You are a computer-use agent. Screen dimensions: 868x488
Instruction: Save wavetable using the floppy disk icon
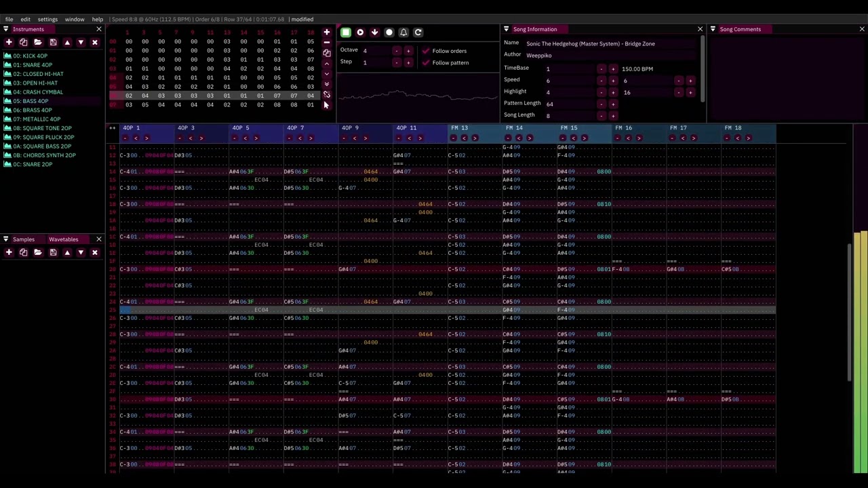click(53, 252)
